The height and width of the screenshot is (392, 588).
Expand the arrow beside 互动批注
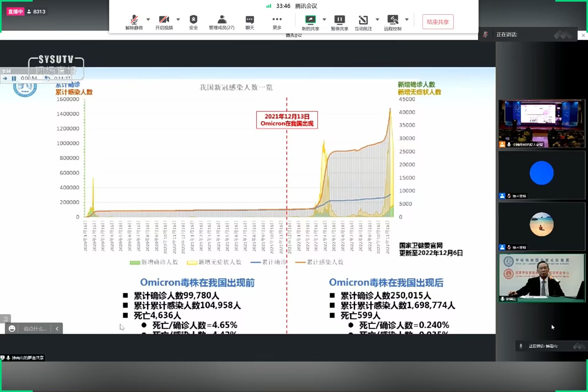[x=377, y=19]
